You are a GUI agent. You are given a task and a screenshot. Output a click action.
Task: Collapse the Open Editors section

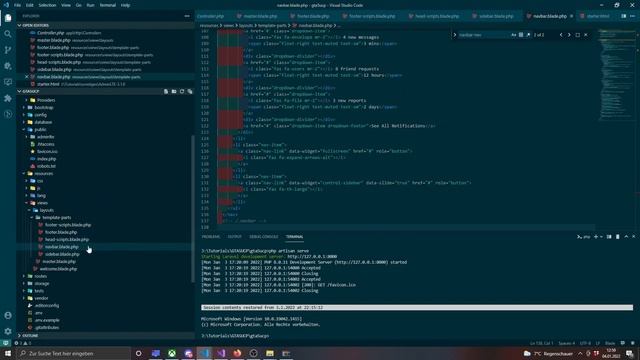point(105,25)
